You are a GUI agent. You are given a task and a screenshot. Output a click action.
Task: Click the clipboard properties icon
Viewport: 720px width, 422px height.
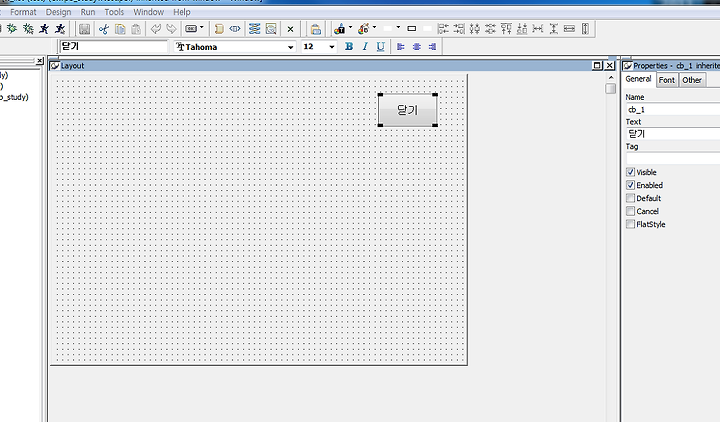(315, 29)
